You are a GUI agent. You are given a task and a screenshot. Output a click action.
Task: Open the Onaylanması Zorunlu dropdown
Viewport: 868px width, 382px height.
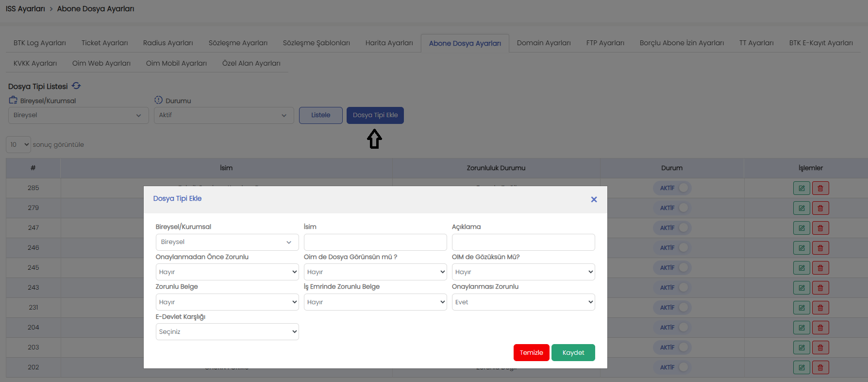[x=523, y=302]
